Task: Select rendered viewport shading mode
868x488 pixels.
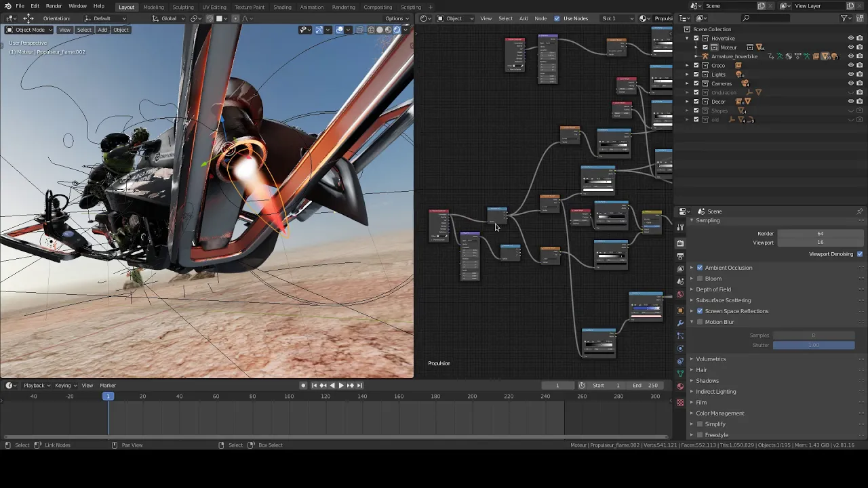Action: 397,30
